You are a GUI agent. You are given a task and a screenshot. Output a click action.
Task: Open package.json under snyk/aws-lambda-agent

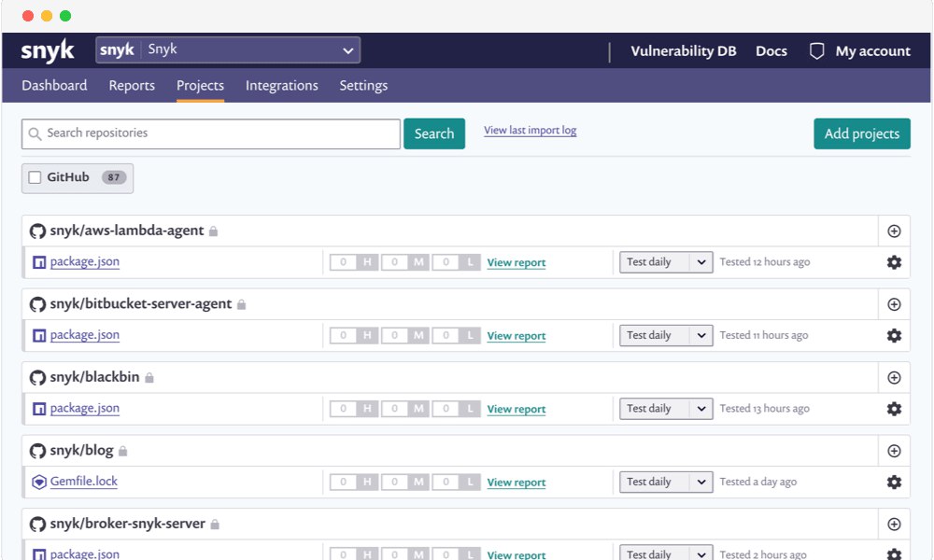coord(85,262)
